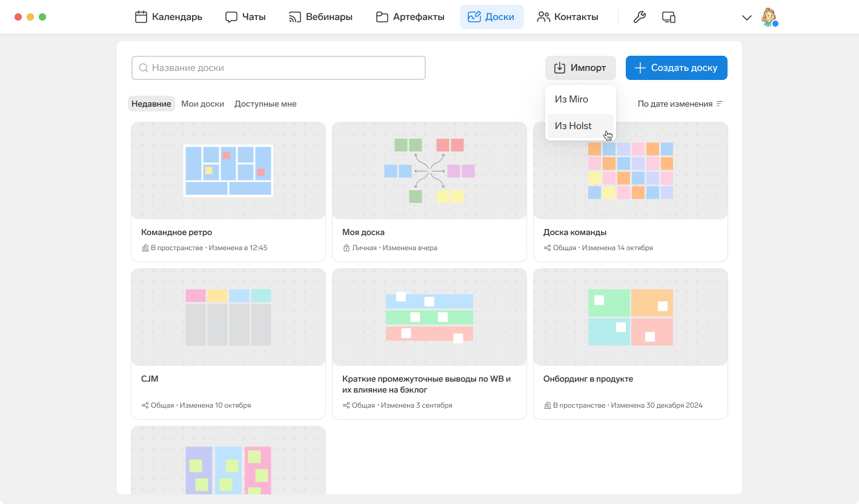This screenshot has width=859, height=504.
Task: Open settings via the wrench icon
Action: pos(639,17)
